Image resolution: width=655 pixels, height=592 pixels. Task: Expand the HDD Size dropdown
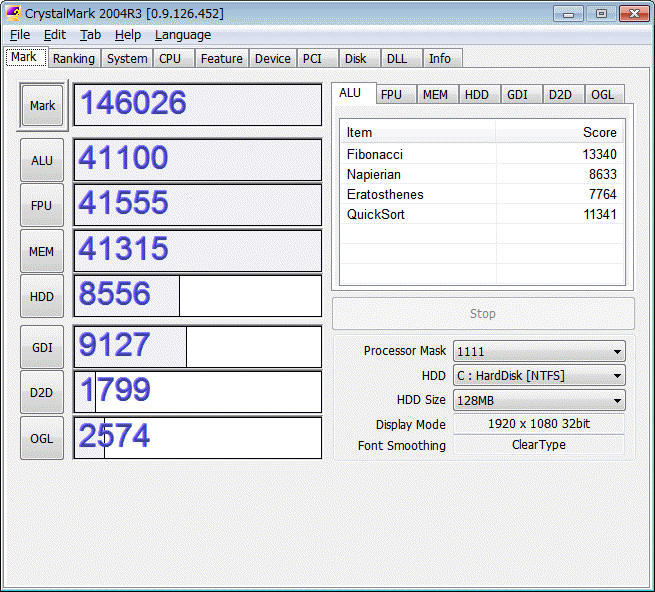point(539,401)
